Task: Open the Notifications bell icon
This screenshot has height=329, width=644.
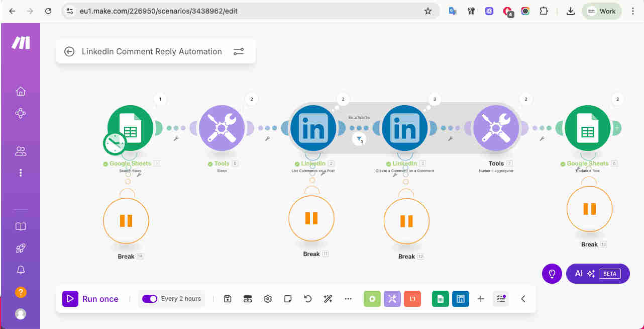Action: (x=21, y=270)
